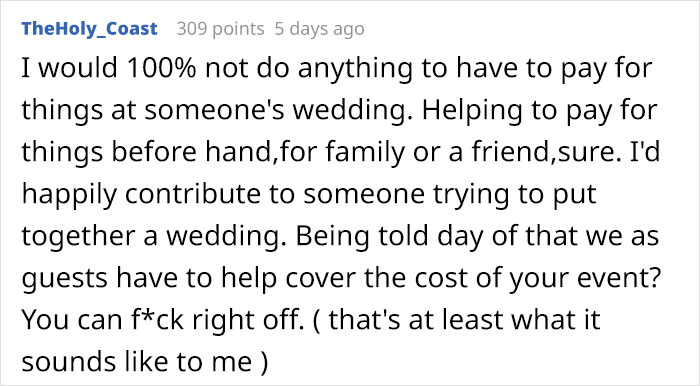This screenshot has height=386, width=700.
Task: Click the words right off
Action: pyautogui.click(x=252, y=320)
